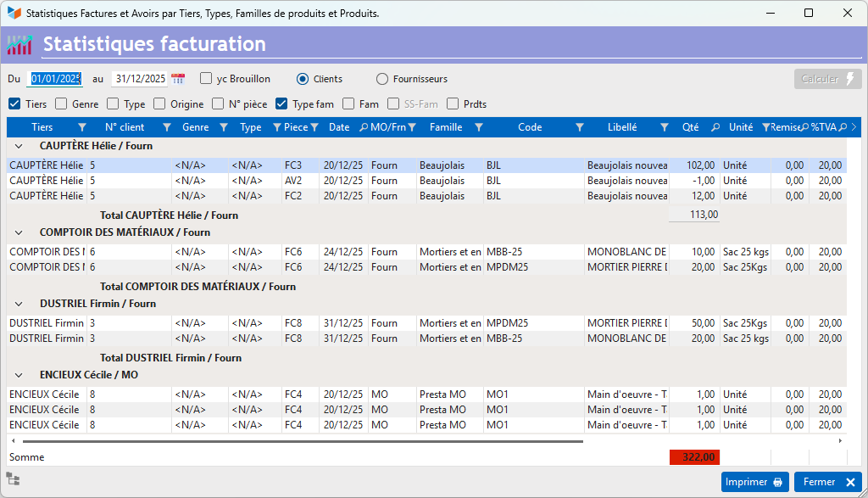Screen dimensions: 868x498
Task: Click the filter icon on Tiers column
Action: pos(82,127)
